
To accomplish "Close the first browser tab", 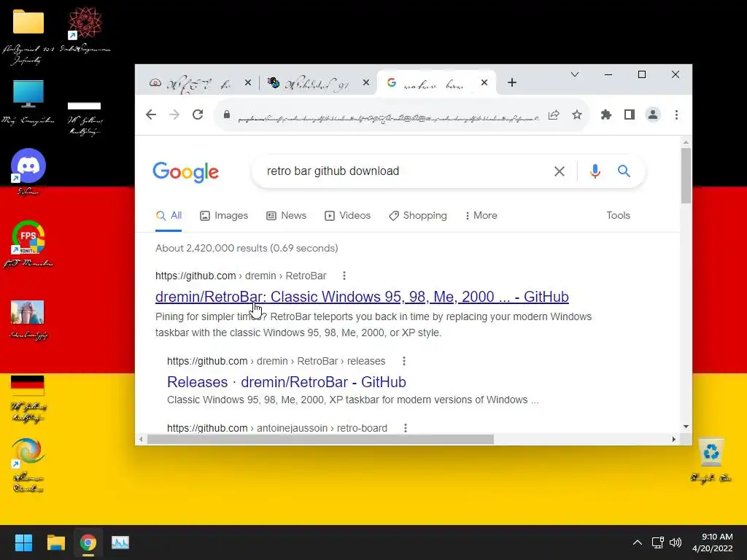I will [x=248, y=83].
